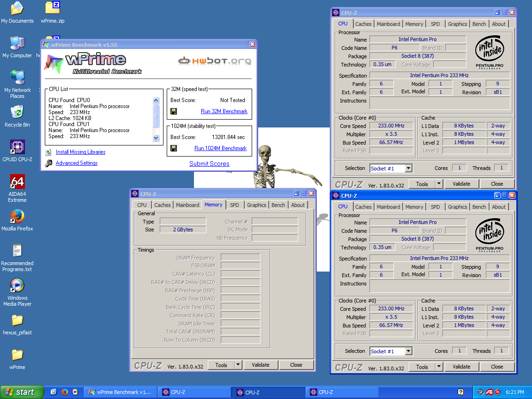532x399 pixels.
Task: Open About tab in bottom-right CPU-Z
Action: point(499,207)
